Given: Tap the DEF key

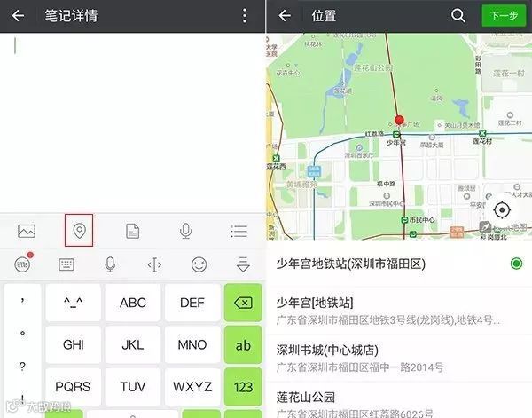Looking at the screenshot, I should click(192, 303).
